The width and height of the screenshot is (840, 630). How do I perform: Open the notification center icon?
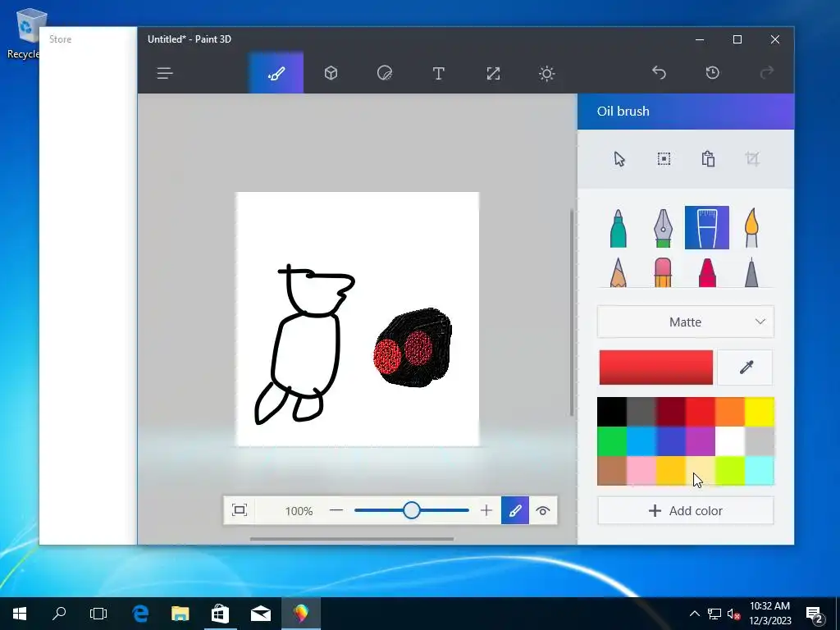coord(815,614)
